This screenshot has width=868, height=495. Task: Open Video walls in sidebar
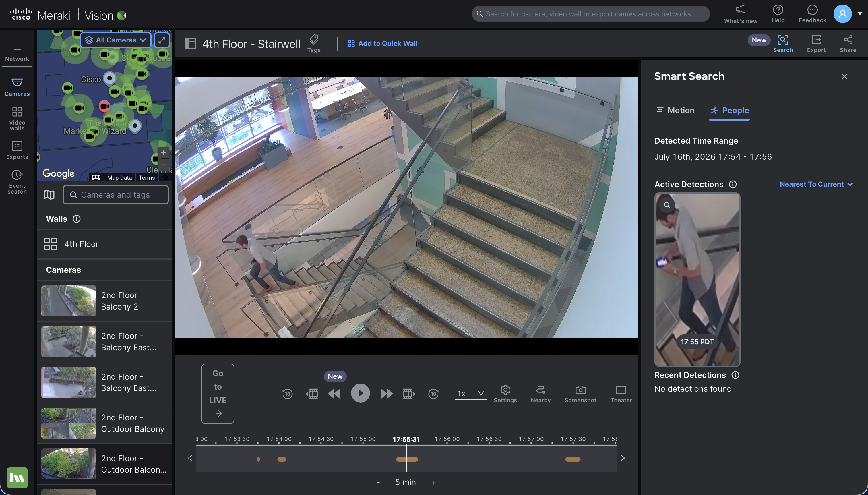pos(17,119)
